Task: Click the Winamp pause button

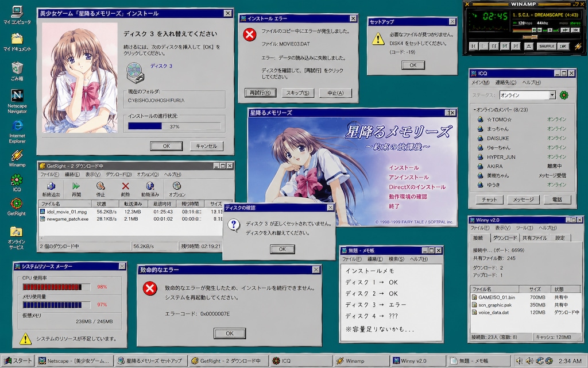Action: 494,46
